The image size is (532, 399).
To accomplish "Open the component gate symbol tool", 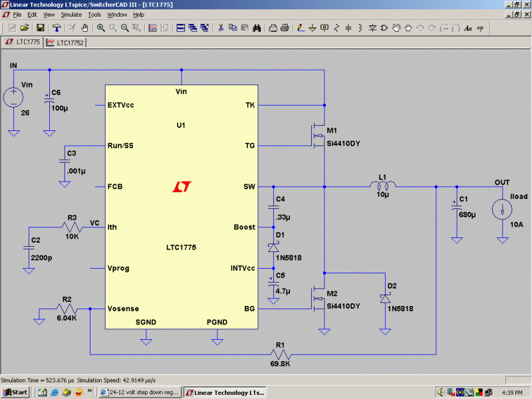I will 384,28.
